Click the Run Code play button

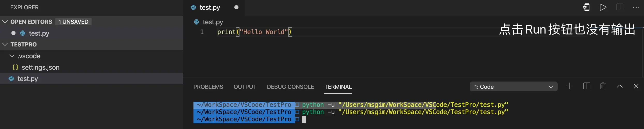click(x=603, y=7)
